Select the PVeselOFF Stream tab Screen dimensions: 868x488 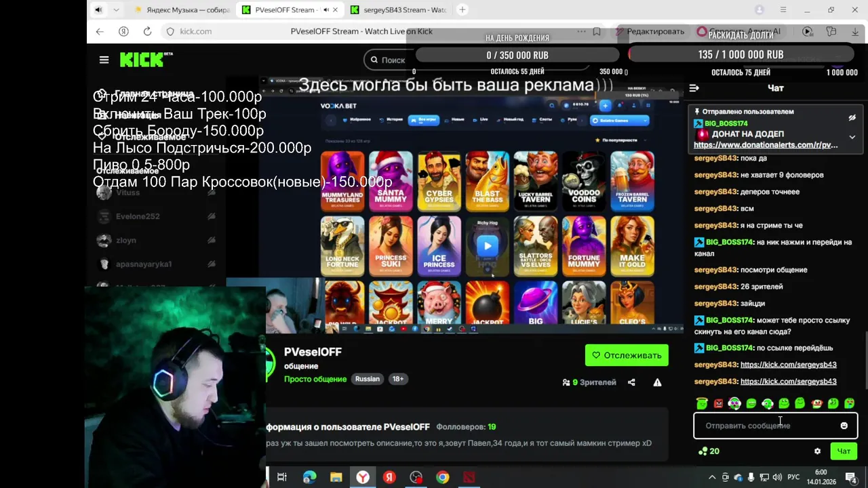pos(288,10)
